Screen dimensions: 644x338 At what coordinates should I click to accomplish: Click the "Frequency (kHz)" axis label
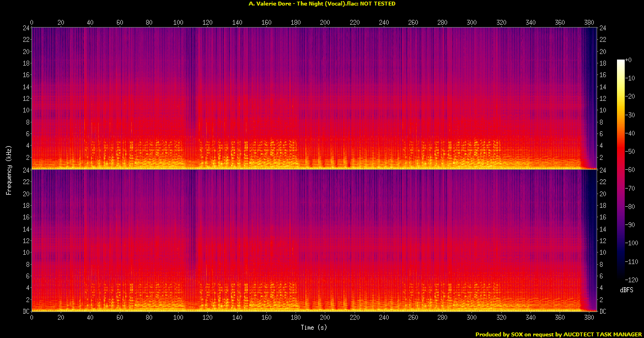[x=9, y=170]
